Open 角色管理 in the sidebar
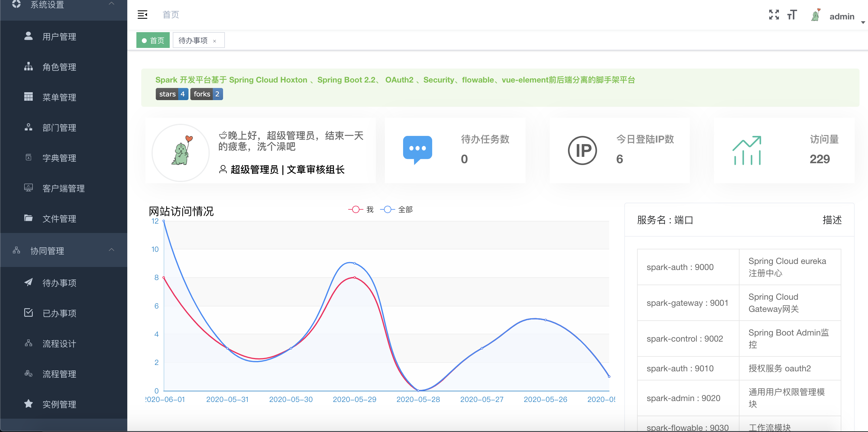This screenshot has width=868, height=432. point(59,67)
